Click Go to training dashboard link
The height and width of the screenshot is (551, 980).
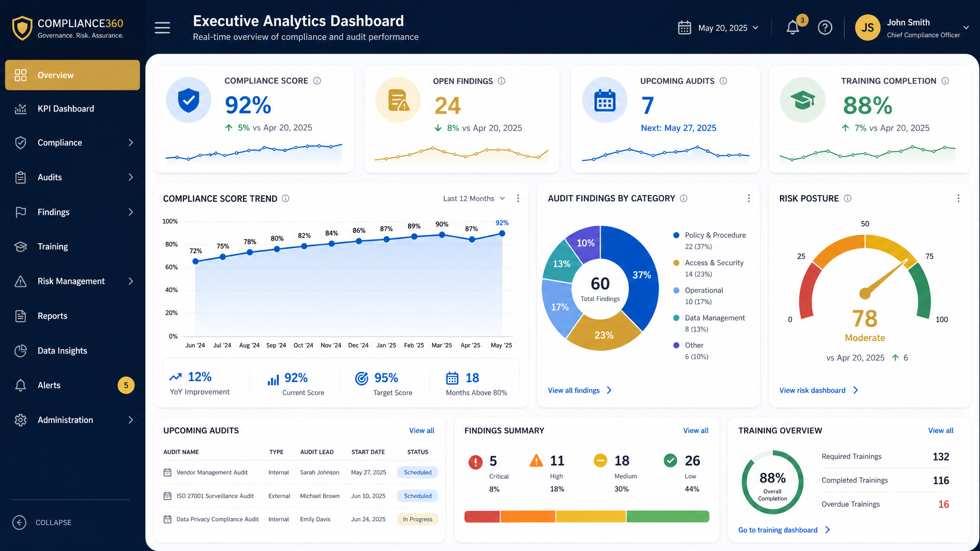click(x=784, y=530)
